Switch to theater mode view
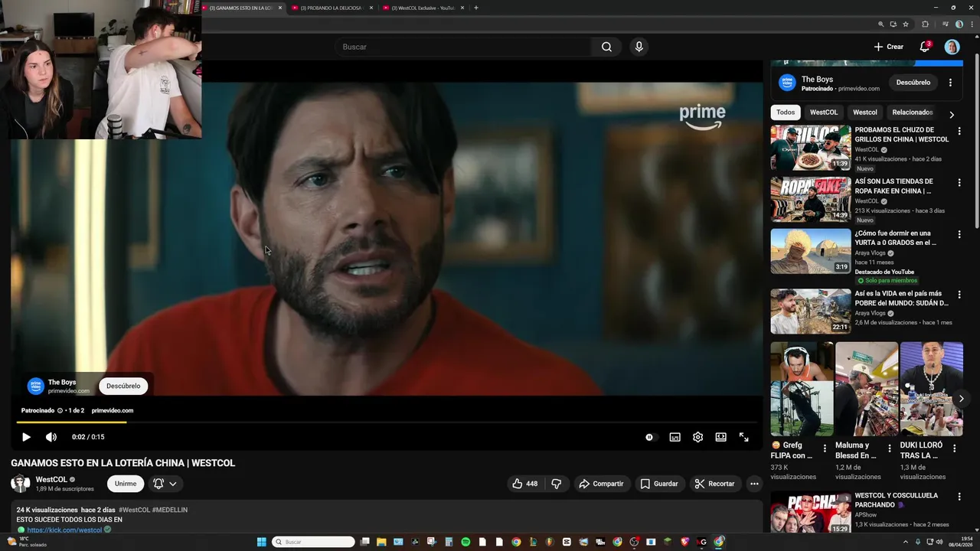Screen dimensions: 980x551 coord(720,437)
